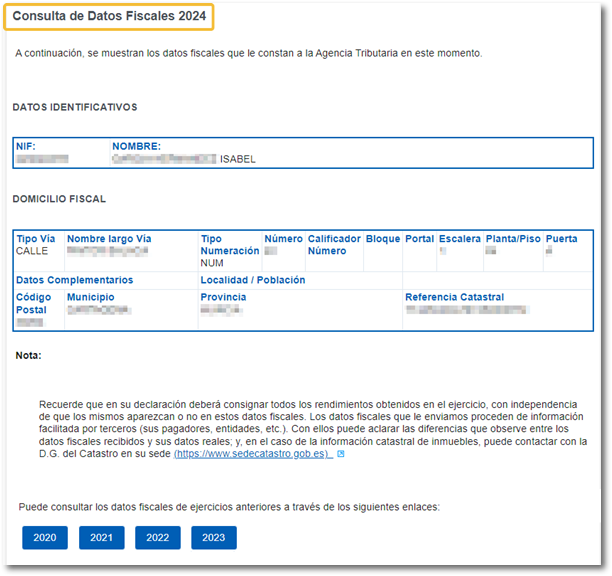Click the external link icon after the Catastro URL
This screenshot has width=612, height=576.
point(341,454)
